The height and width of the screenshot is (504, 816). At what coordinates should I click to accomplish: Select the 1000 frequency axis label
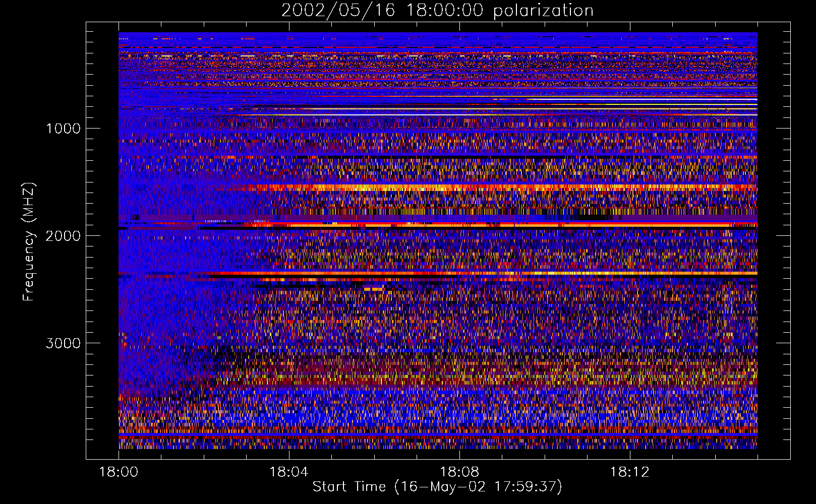[63, 129]
